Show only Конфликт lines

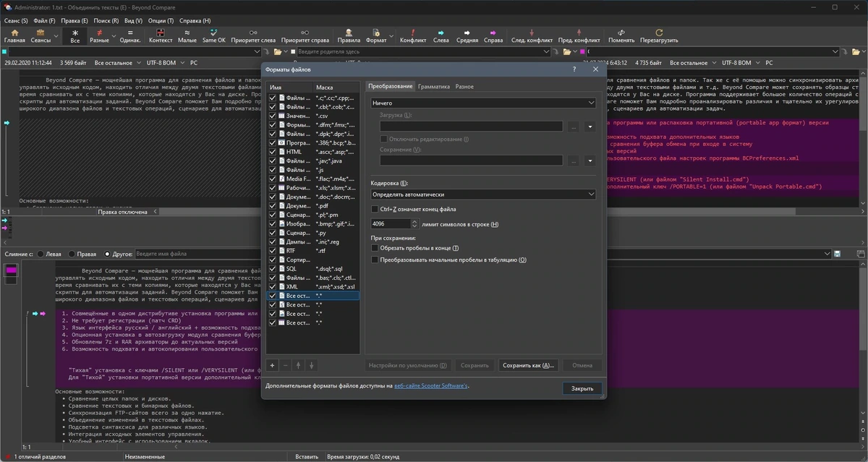click(413, 36)
